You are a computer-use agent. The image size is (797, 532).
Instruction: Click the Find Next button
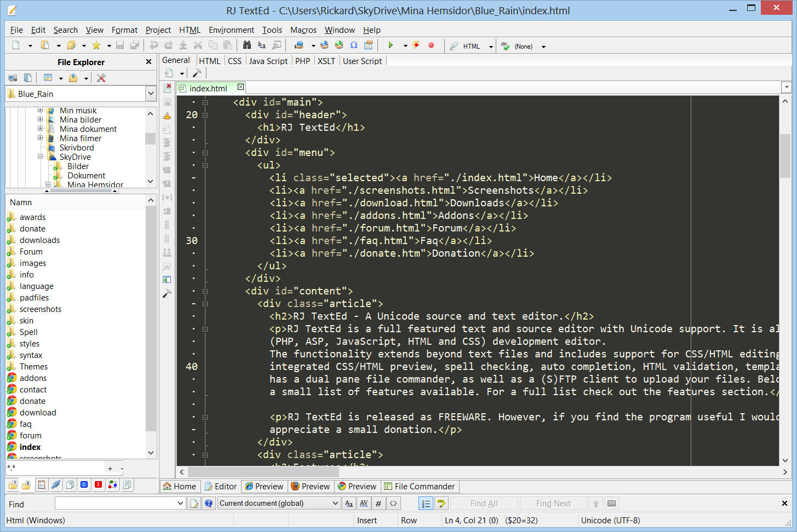pyautogui.click(x=553, y=504)
